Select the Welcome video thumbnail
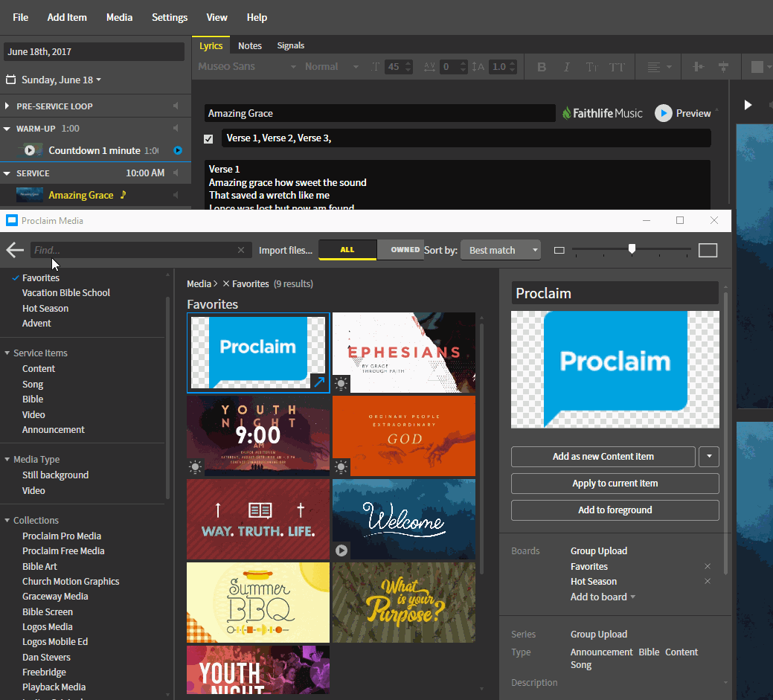 coord(404,519)
